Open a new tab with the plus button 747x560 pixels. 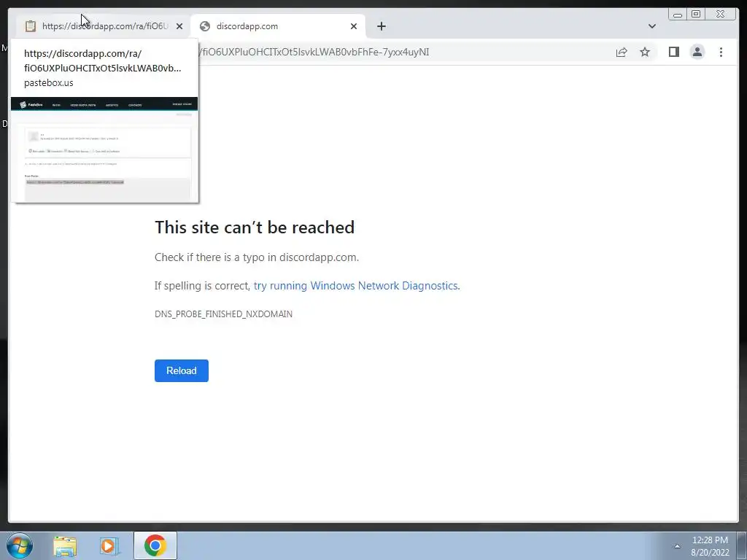(x=381, y=26)
